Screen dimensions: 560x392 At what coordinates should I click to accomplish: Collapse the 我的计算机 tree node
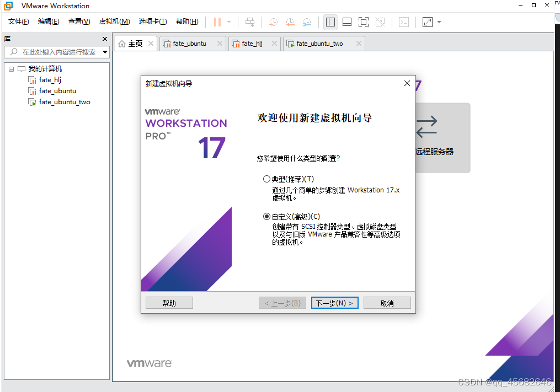[x=12, y=69]
